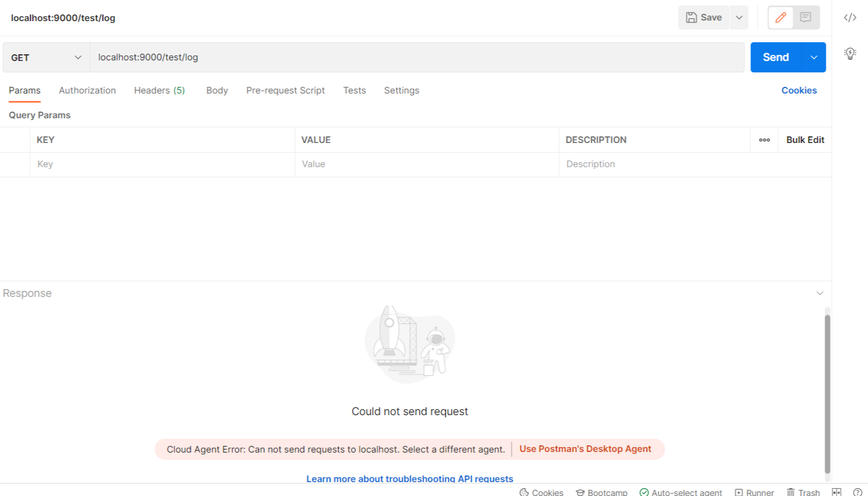Switch to the Authorization tab
The width and height of the screenshot is (868, 496).
(x=87, y=91)
